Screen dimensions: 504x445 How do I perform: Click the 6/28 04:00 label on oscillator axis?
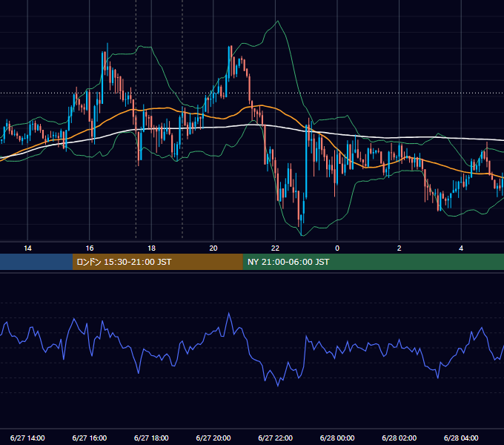pyautogui.click(x=461, y=438)
